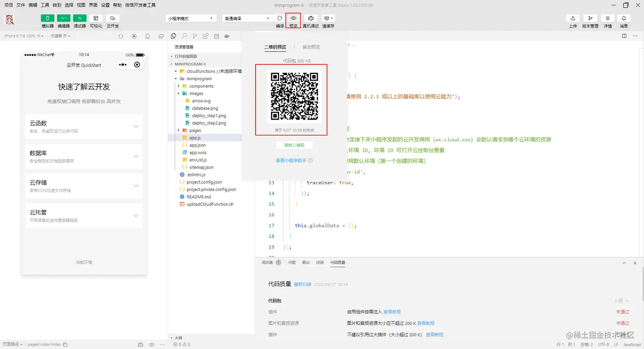
Task: Switch to the 问题 tab in the bottom panel
Action: pos(292,262)
